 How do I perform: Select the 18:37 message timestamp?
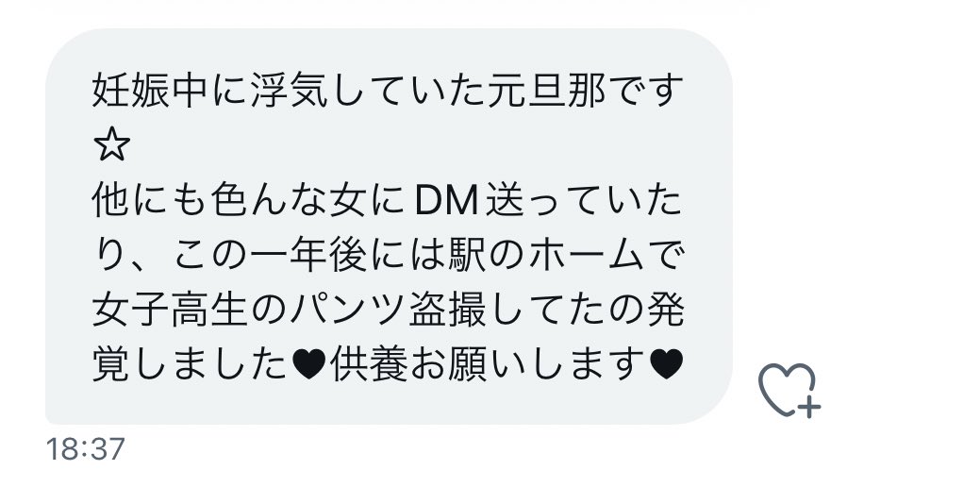tap(86, 449)
